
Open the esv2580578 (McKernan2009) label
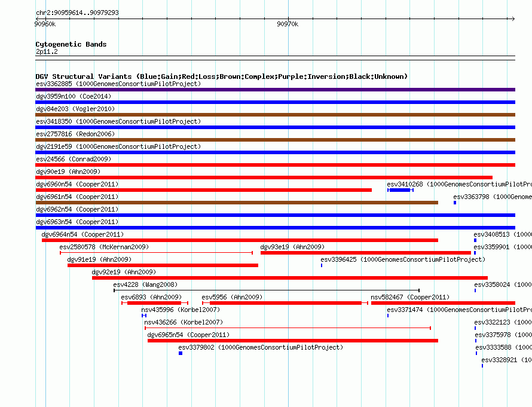(x=104, y=247)
